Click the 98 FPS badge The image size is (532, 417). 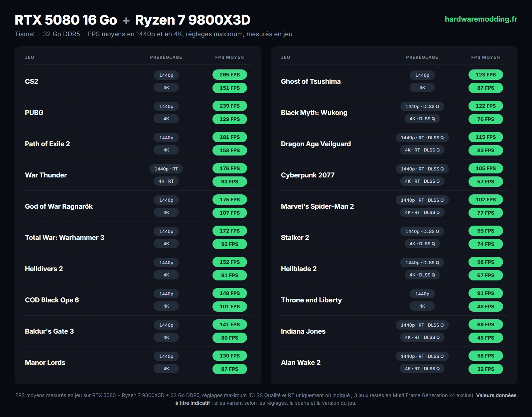click(x=486, y=262)
